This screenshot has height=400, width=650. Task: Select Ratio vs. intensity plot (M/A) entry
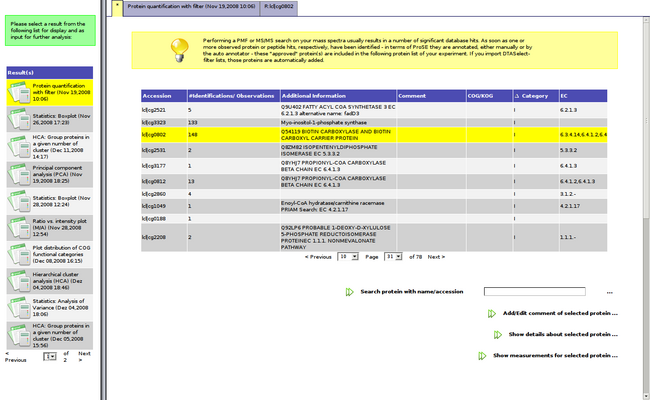(x=50, y=227)
